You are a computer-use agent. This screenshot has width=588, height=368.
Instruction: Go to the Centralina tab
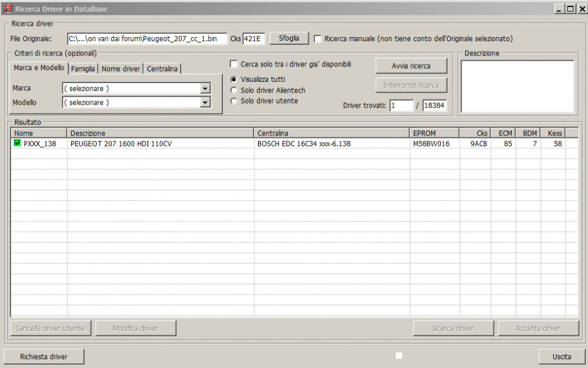(162, 69)
